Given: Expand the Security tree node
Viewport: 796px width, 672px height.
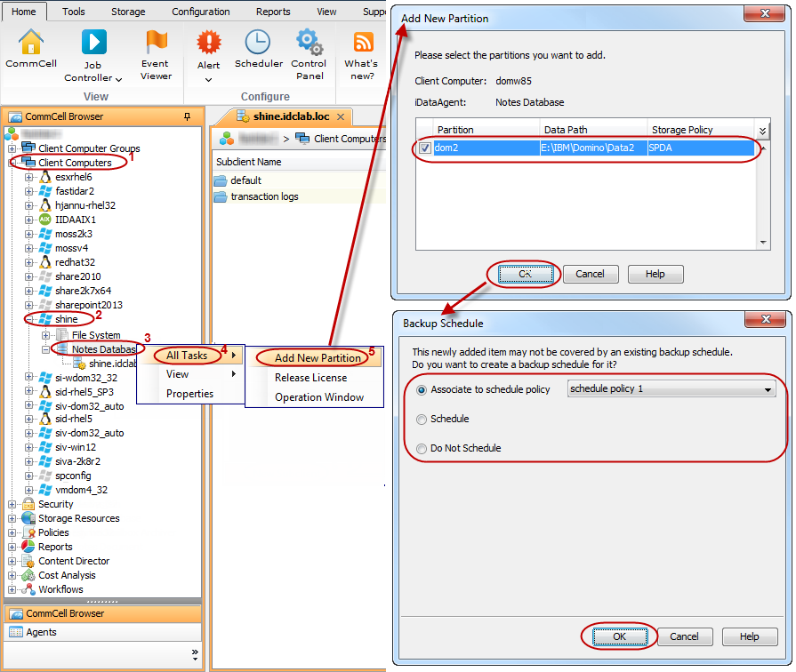Looking at the screenshot, I should [x=12, y=505].
